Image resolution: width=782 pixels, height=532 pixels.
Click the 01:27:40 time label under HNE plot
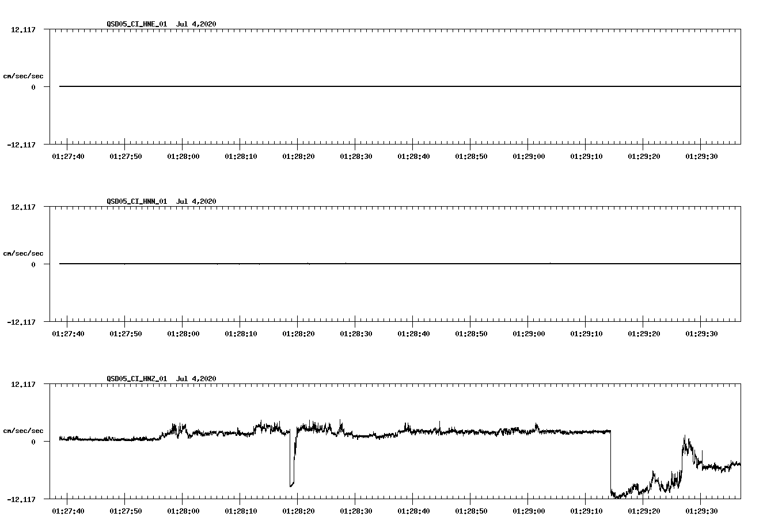[x=68, y=157]
